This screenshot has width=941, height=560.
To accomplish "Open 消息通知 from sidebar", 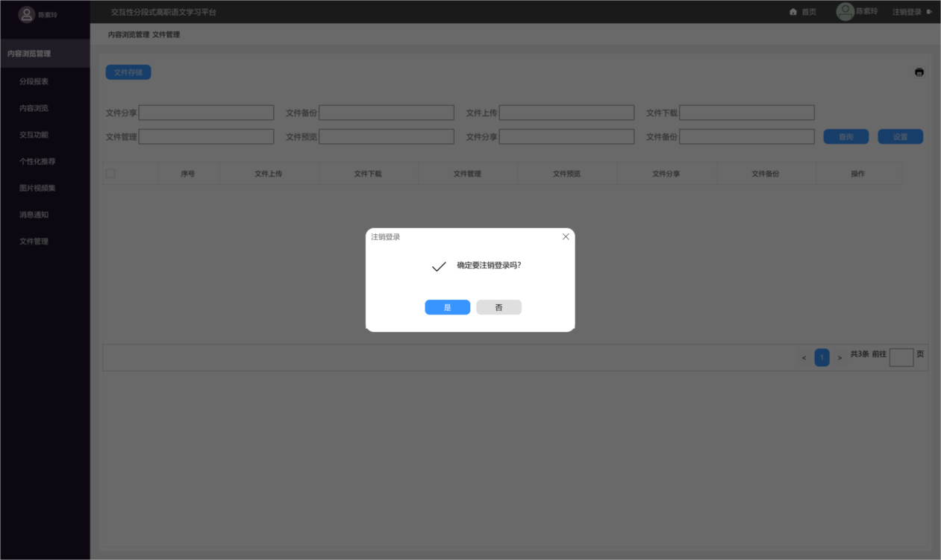I will coord(34,215).
